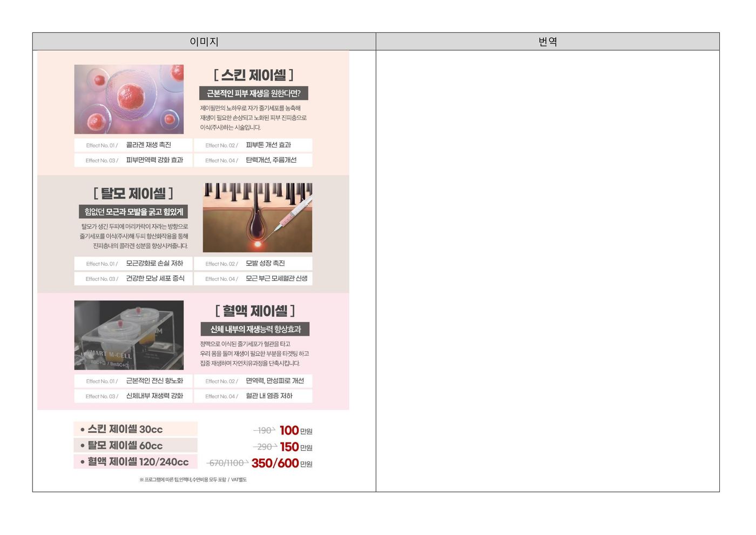Select the red stem cell image

click(129, 99)
